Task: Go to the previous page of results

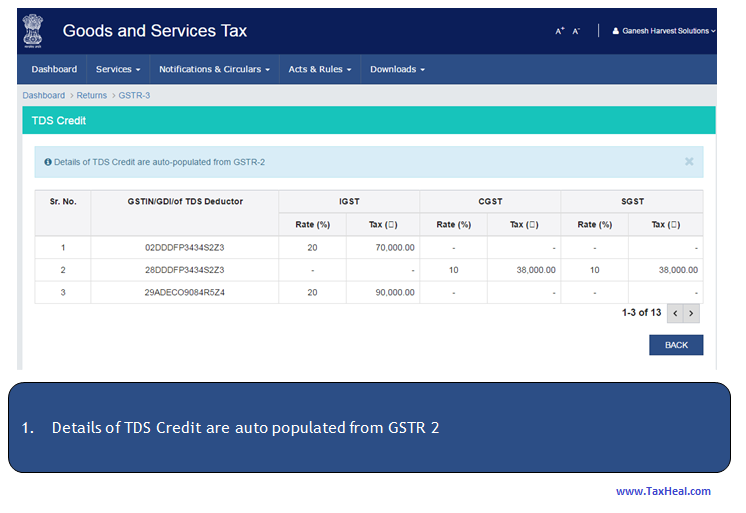Action: click(675, 313)
